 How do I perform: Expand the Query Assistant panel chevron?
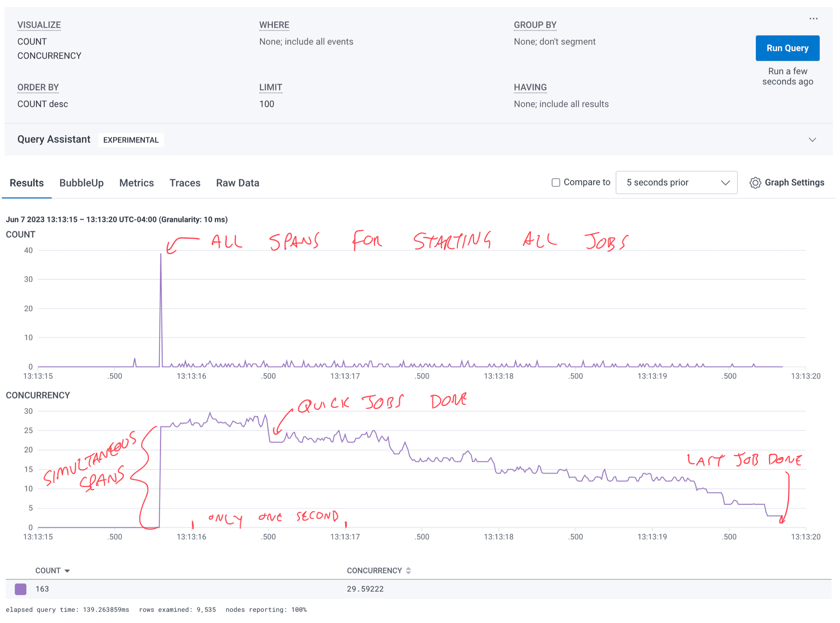click(x=812, y=140)
